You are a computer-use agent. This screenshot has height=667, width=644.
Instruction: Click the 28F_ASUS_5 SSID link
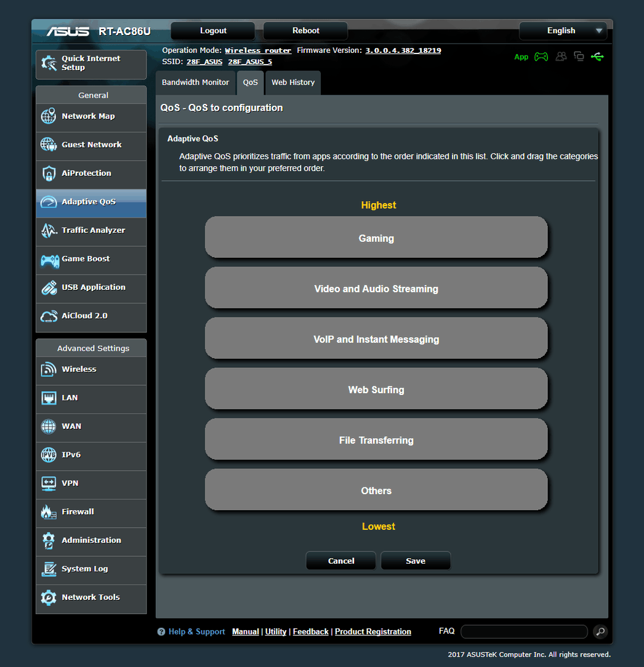250,62
